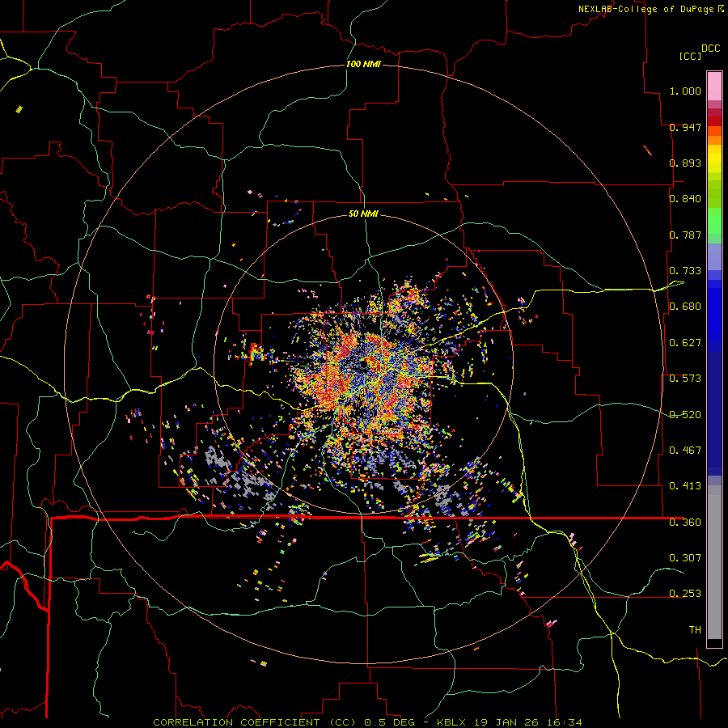Click the 0.467 legend value
This screenshot has width=728, height=728.
(x=685, y=451)
